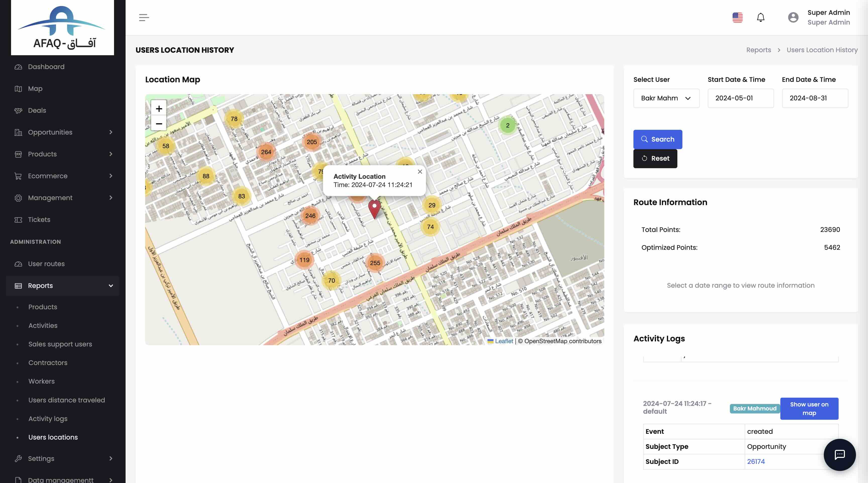This screenshot has height=483, width=868.
Task: Open the Leaflet attribution link
Action: coord(504,341)
